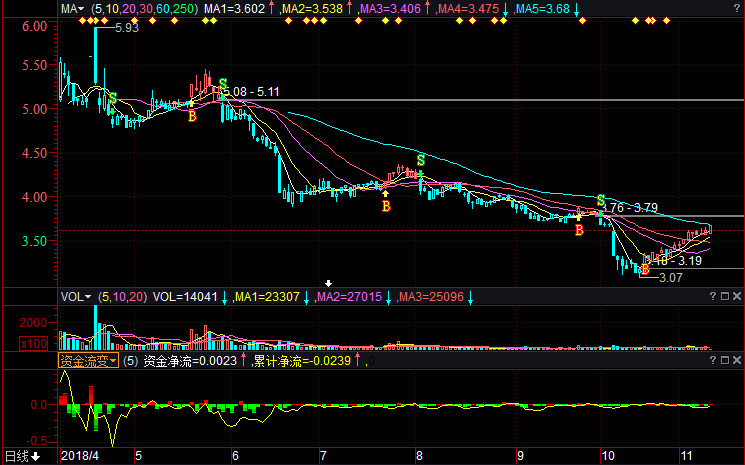Image resolution: width=745 pixels, height=465 pixels.
Task: Click the help icon on the 资金流变 panel
Action: coord(711,361)
